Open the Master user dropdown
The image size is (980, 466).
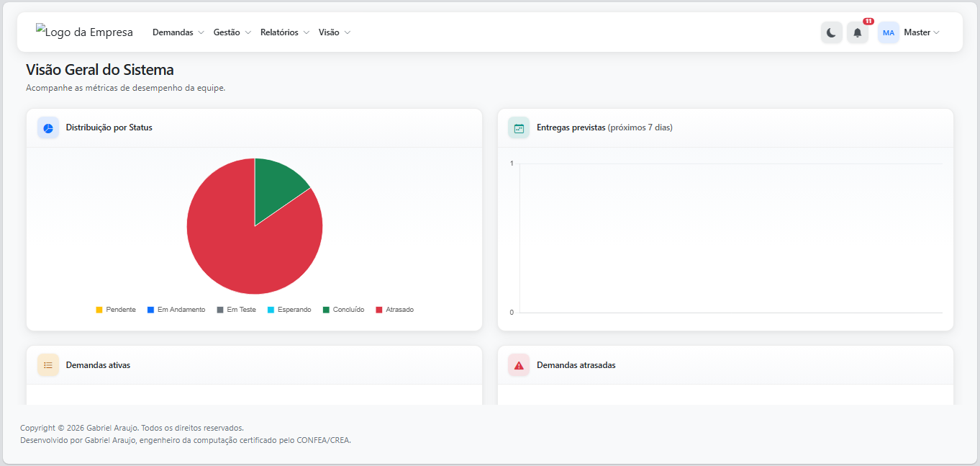(x=922, y=32)
